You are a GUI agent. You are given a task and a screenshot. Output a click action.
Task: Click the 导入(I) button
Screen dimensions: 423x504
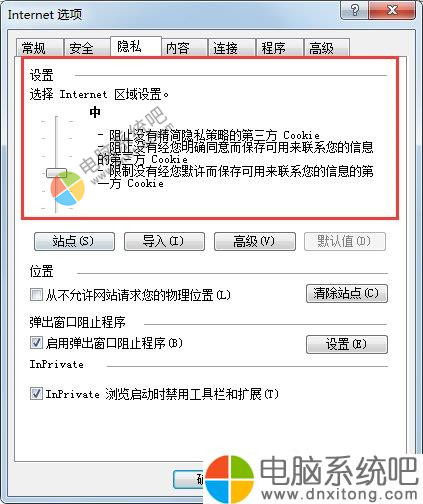(164, 241)
